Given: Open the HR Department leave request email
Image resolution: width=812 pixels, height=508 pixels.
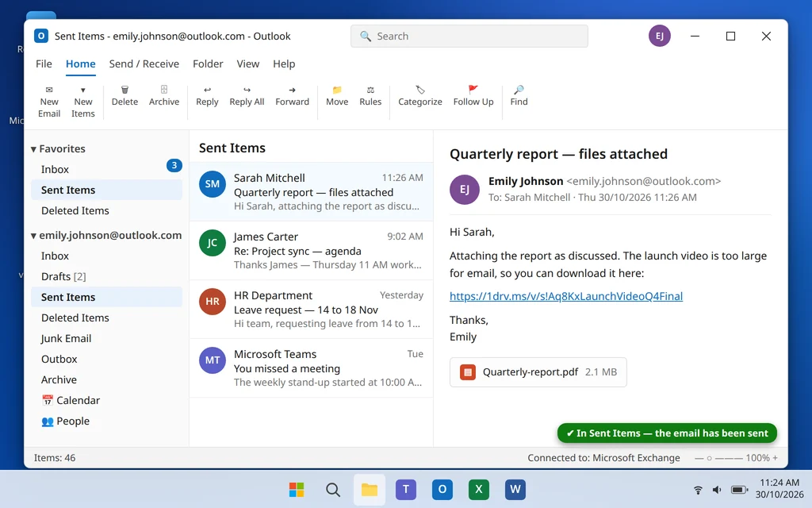Looking at the screenshot, I should pyautogui.click(x=311, y=310).
